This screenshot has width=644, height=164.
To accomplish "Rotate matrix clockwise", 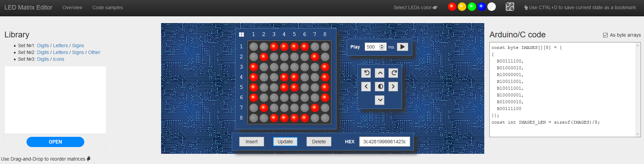I will [x=394, y=73].
